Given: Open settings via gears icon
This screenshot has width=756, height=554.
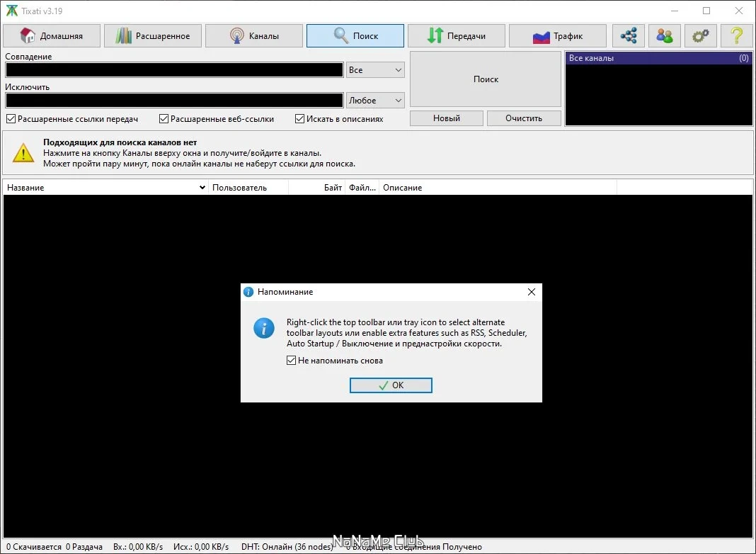Looking at the screenshot, I should (701, 35).
